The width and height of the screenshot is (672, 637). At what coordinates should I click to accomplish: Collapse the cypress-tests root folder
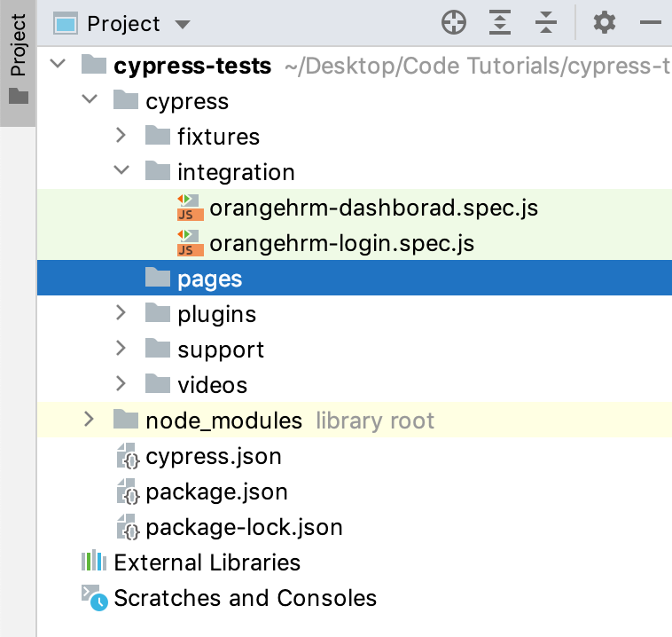59,66
